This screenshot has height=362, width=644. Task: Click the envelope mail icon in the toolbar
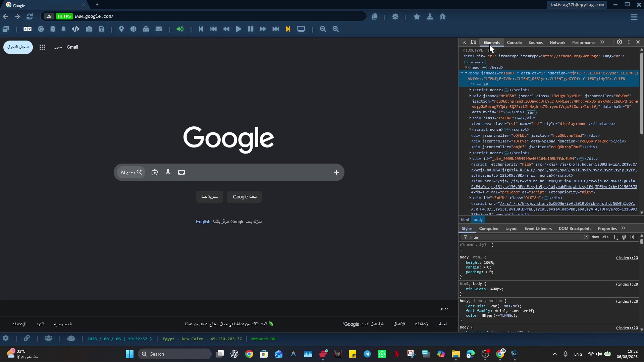pyautogui.click(x=159, y=29)
